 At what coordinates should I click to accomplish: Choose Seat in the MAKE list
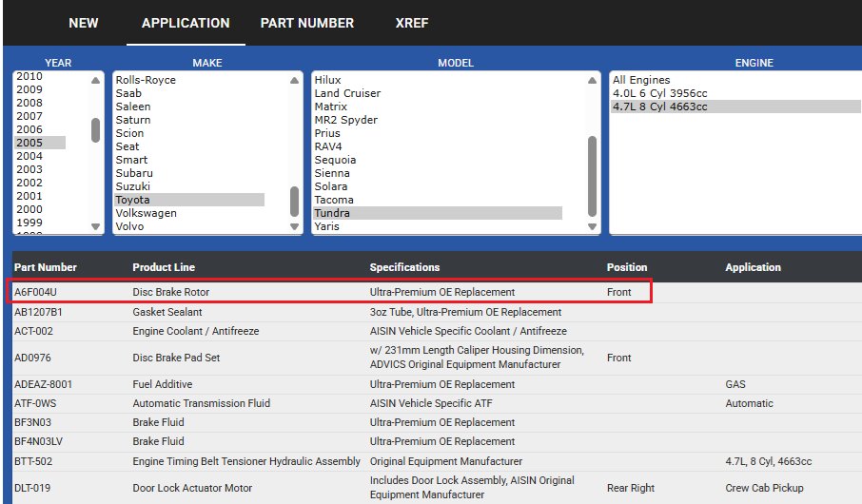[x=127, y=146]
